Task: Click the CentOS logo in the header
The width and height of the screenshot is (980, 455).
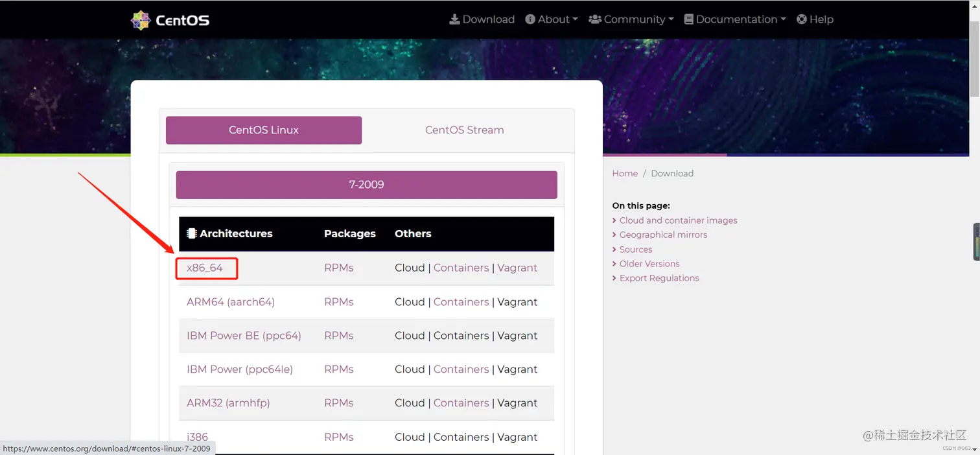Action: point(170,20)
